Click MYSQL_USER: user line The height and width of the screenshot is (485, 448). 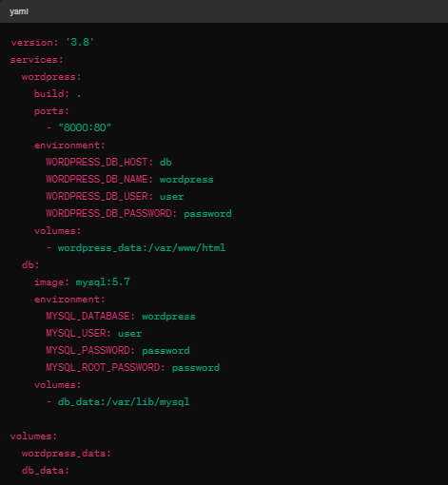click(x=94, y=334)
